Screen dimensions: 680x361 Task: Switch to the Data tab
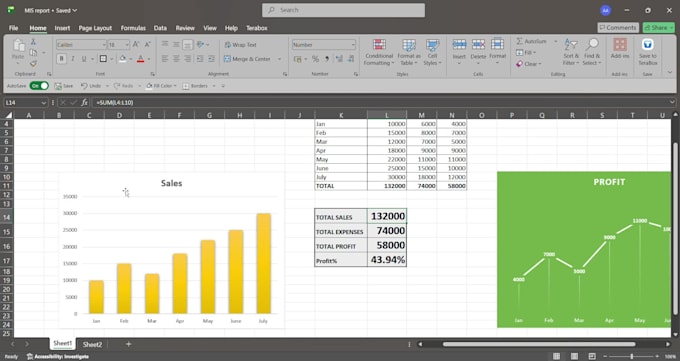point(160,28)
